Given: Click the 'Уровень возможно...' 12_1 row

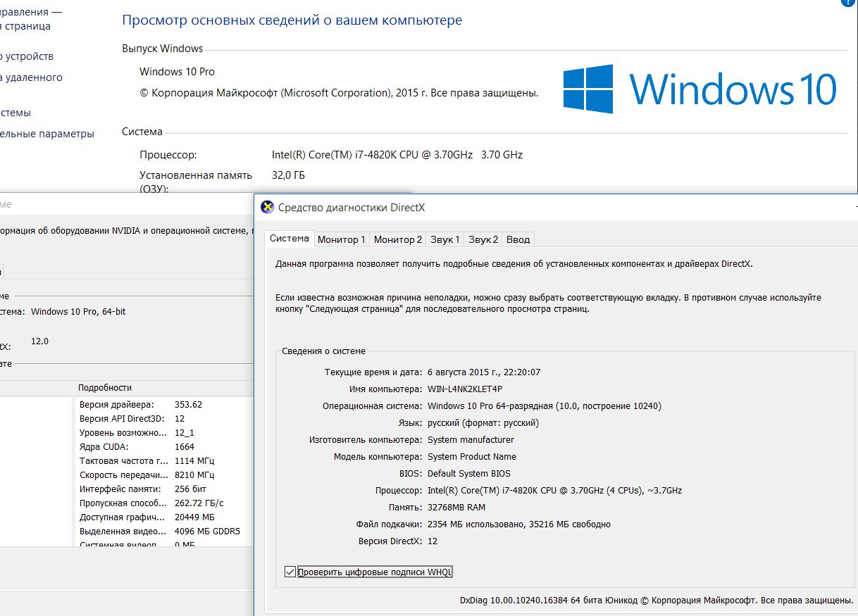Looking at the screenshot, I should [x=162, y=432].
